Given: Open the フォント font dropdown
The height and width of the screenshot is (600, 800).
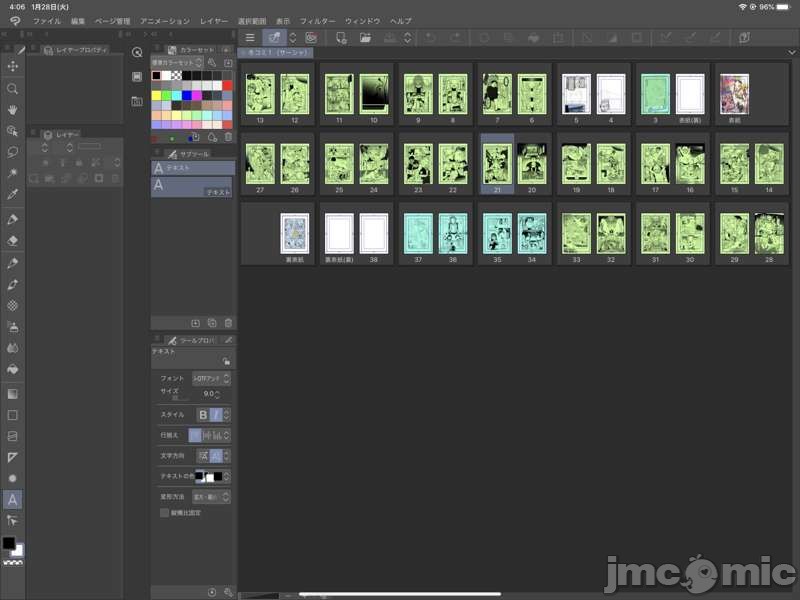Looking at the screenshot, I should [211, 379].
